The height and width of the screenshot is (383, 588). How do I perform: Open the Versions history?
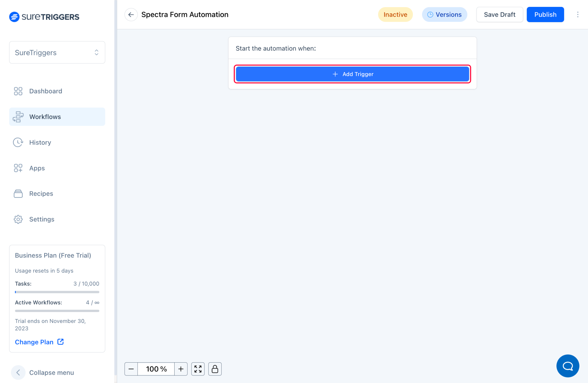tap(444, 14)
